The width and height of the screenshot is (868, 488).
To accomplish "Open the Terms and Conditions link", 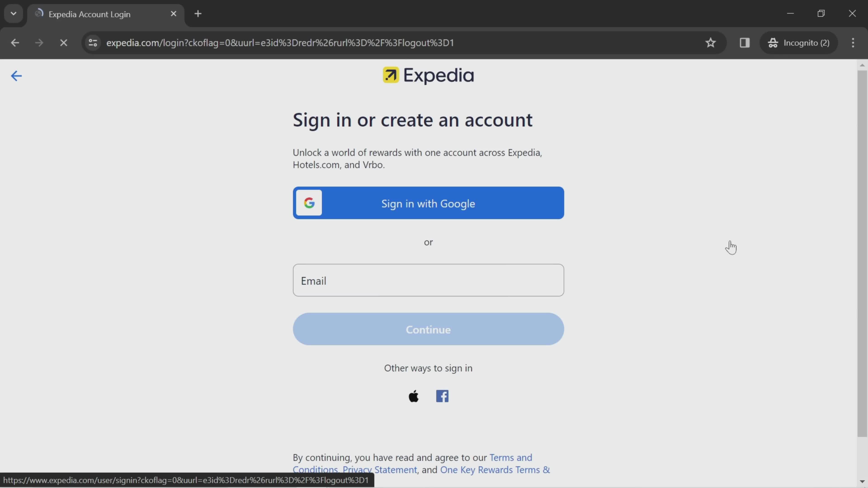I will (x=511, y=458).
